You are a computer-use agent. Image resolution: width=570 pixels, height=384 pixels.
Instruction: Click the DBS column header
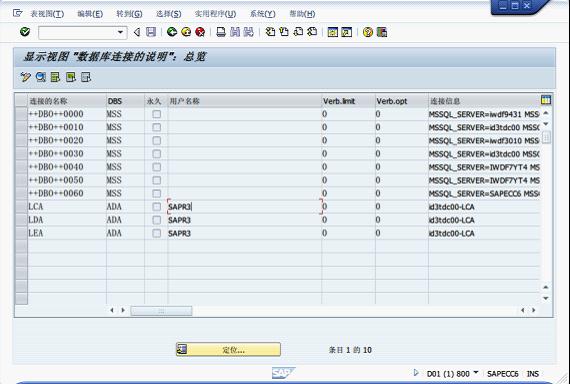point(125,101)
